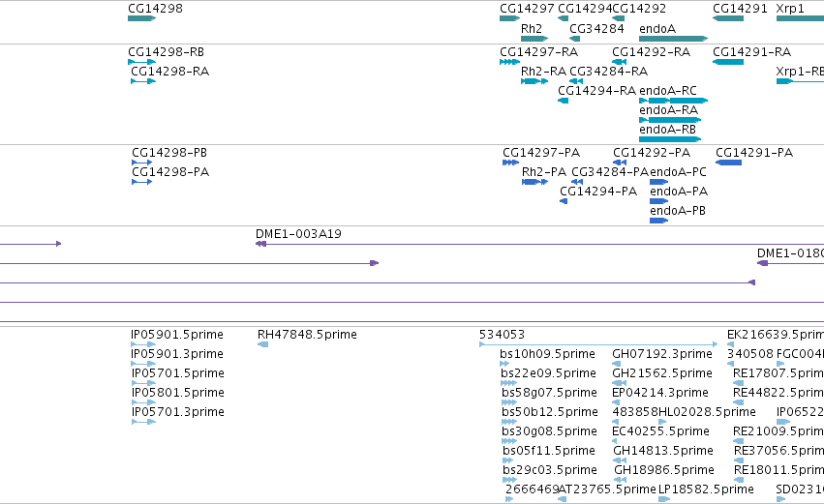Viewport: 824px width, 504px height.
Task: Click the DME1-003A19 arrowhead marker
Action: 260,244
